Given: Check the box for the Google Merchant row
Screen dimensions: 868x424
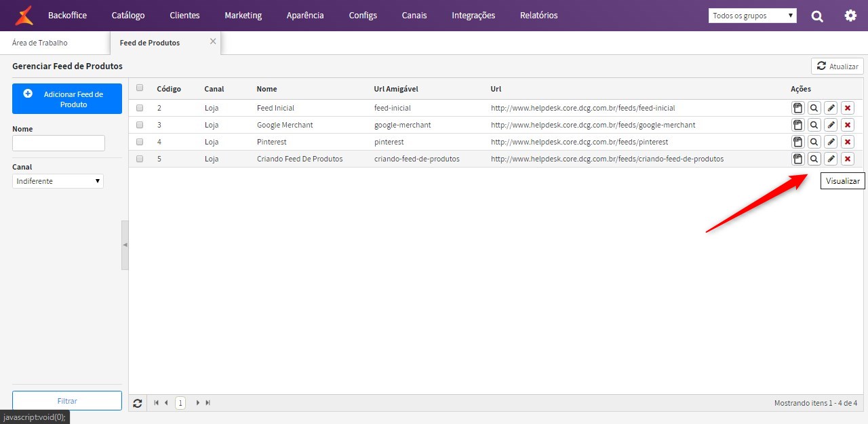Looking at the screenshot, I should [140, 125].
